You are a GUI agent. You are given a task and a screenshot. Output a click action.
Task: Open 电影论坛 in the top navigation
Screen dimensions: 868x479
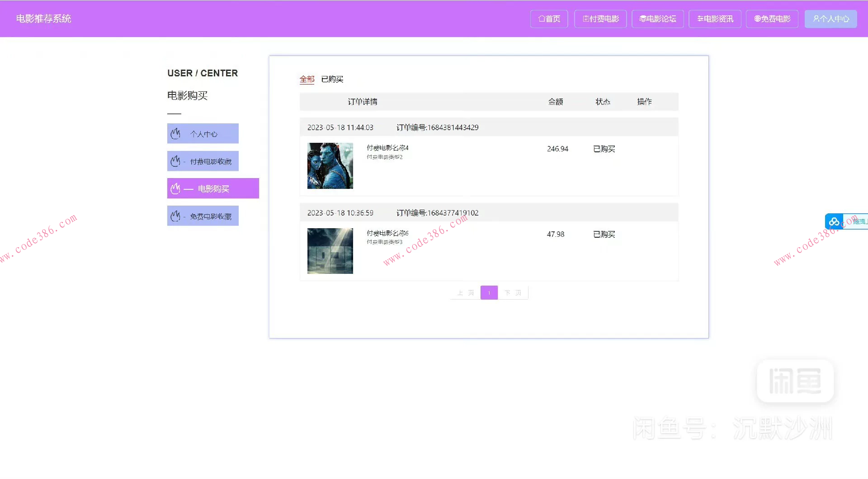[x=658, y=19]
